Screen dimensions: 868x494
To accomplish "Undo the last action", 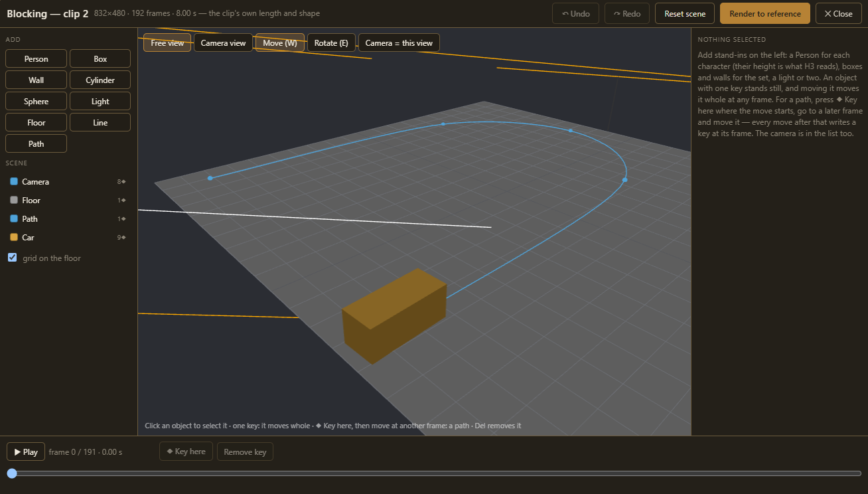I will click(x=575, y=13).
